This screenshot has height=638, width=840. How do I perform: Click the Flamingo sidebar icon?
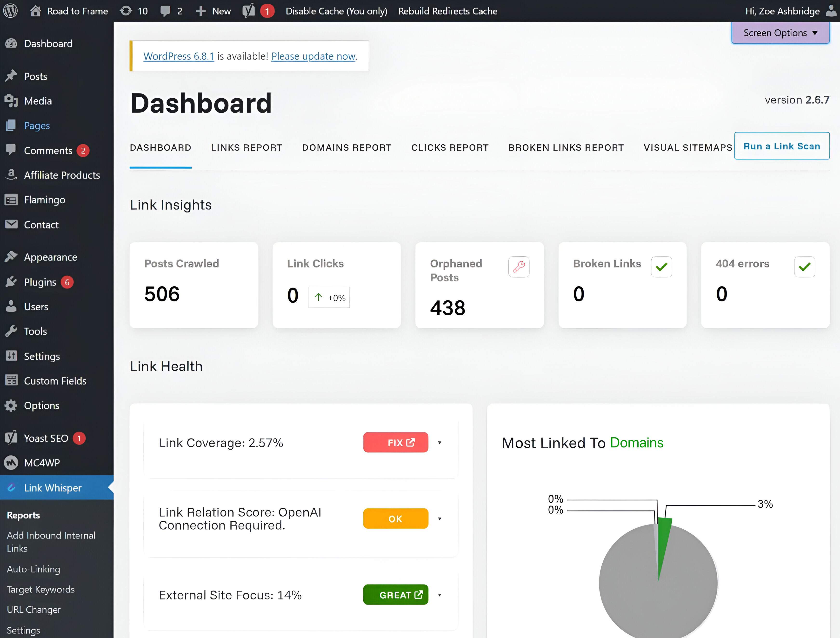point(11,199)
